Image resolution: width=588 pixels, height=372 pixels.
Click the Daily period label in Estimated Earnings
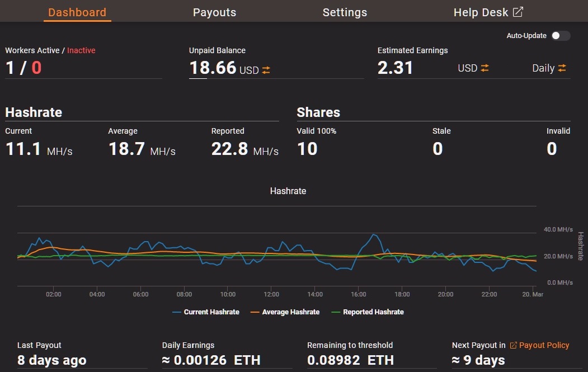543,68
